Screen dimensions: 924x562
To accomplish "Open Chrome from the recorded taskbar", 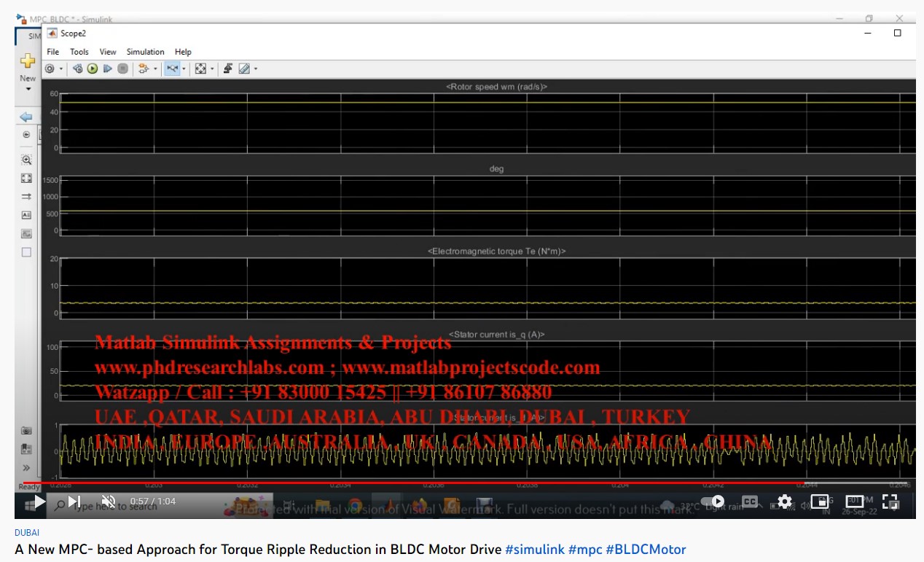I will (355, 505).
